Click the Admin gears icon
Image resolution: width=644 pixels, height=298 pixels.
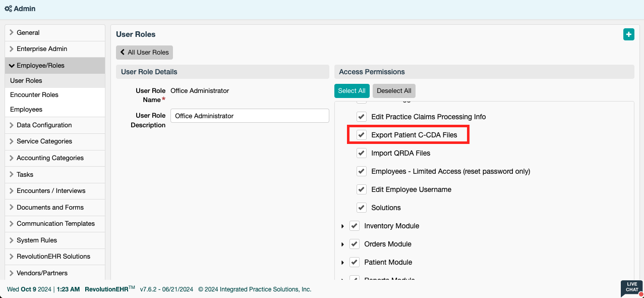click(x=8, y=9)
